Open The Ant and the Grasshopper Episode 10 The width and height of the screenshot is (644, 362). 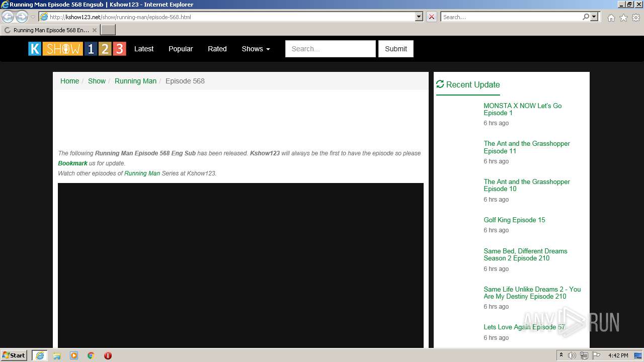pos(527,185)
